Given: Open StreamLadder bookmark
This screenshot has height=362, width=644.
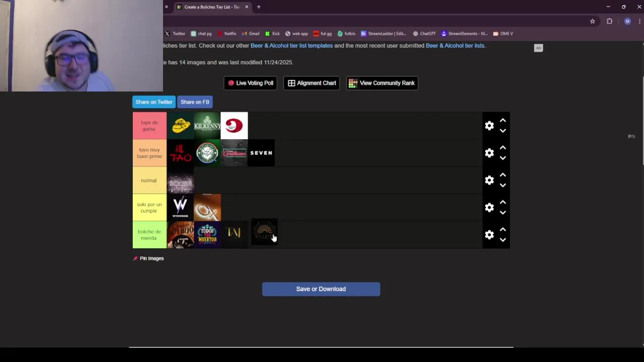Looking at the screenshot, I should 383,34.
